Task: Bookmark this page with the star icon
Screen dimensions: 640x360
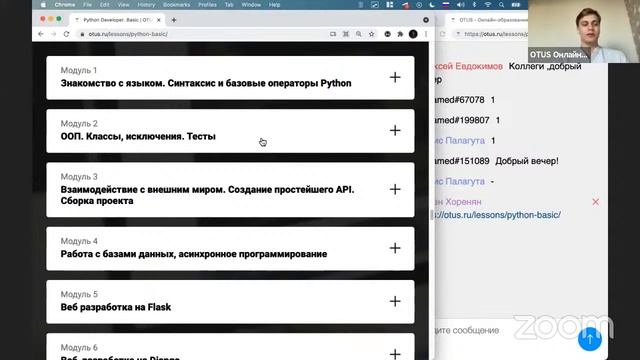Action: tap(371, 34)
